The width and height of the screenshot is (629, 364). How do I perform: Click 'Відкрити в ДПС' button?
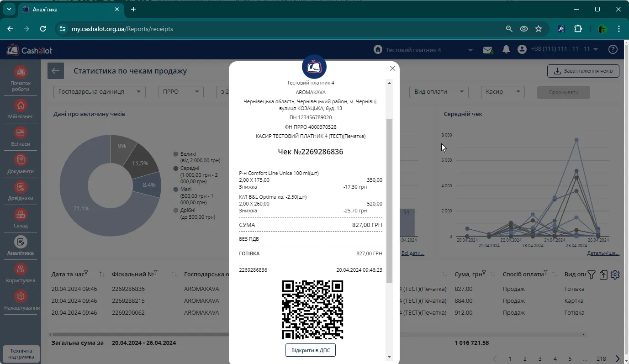[311, 350]
